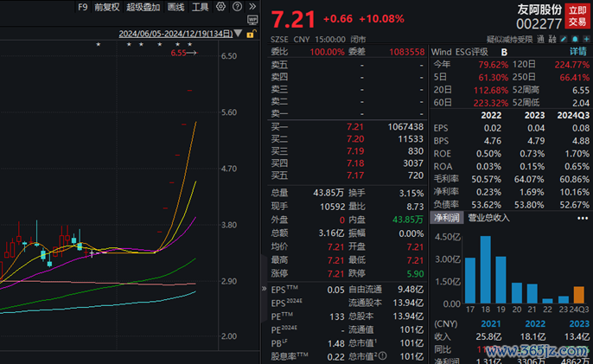Click date range 2024/06/05-2024/12/19 text
Image resolution: width=593 pixels, height=364 pixels.
click(175, 34)
